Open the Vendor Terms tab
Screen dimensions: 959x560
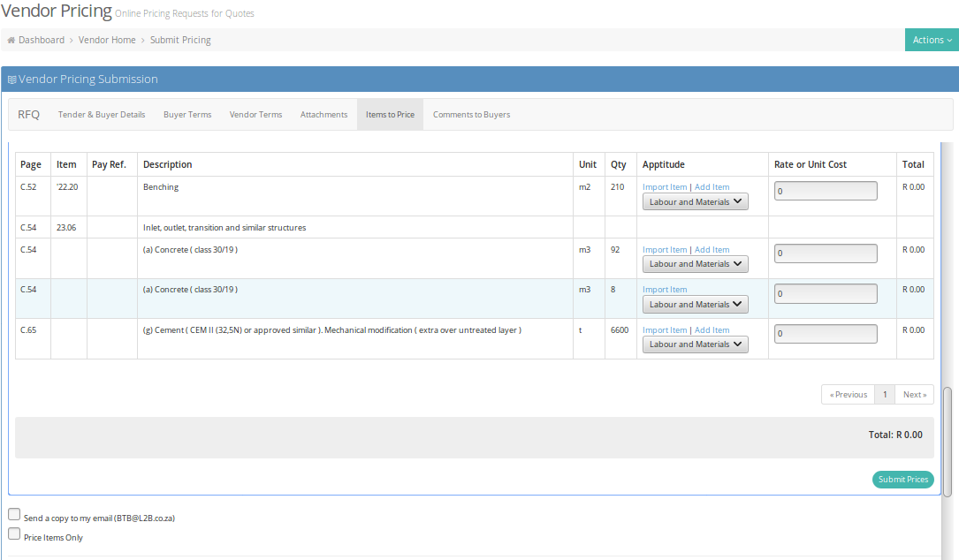255,114
